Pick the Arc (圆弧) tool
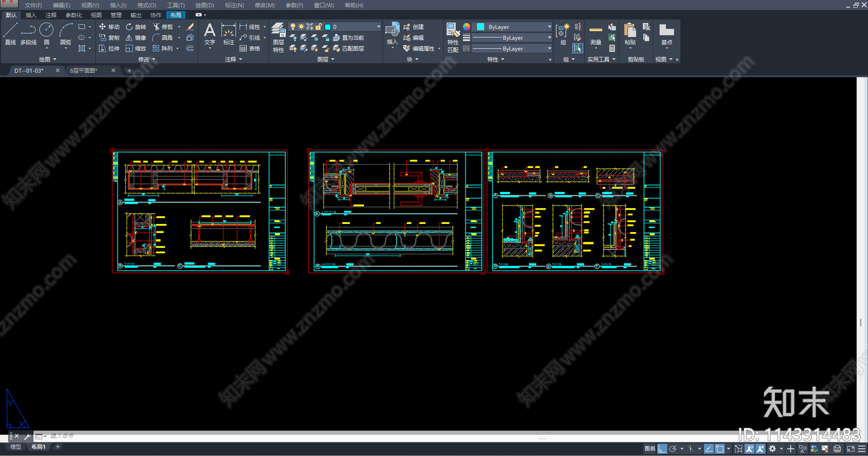This screenshot has height=456, width=868. 66,34
